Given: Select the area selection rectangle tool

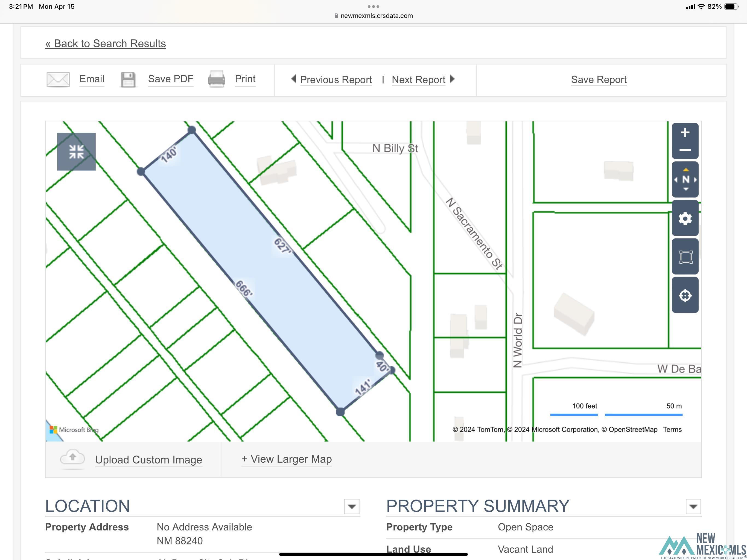Looking at the screenshot, I should (x=685, y=257).
